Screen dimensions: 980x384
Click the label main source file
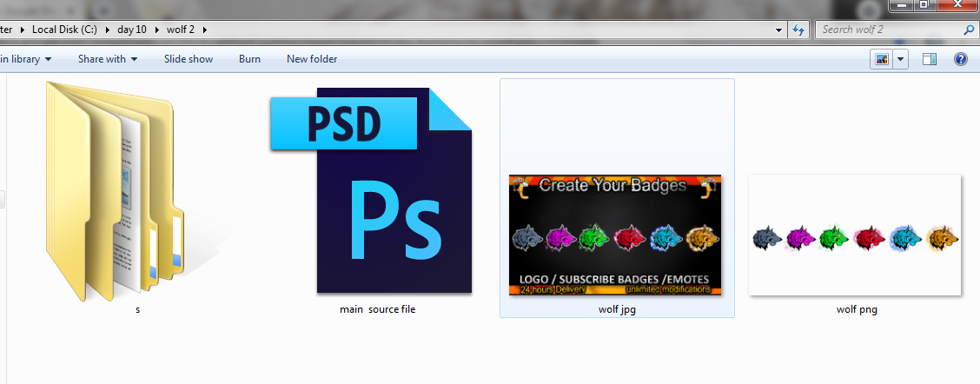(x=378, y=309)
